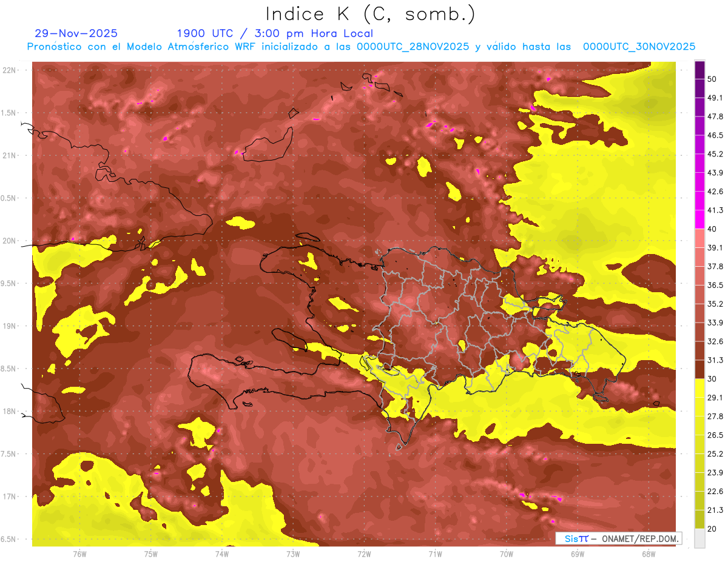This screenshot has width=728, height=562.
Task: Click the "23.9" color scale label
Action: [715, 472]
